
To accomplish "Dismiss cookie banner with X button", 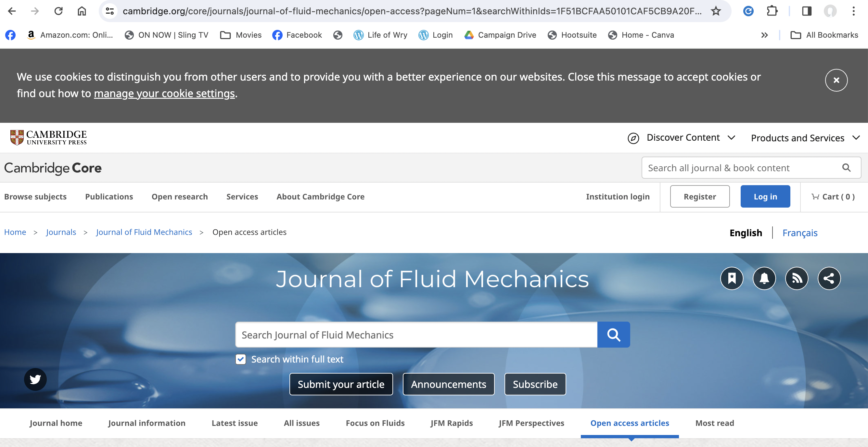I will [x=836, y=80].
